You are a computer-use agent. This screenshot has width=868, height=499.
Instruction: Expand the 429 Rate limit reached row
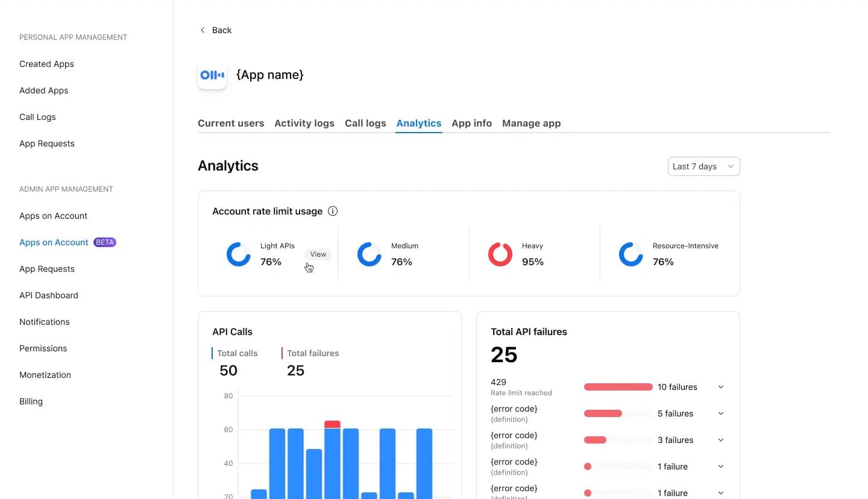721,387
